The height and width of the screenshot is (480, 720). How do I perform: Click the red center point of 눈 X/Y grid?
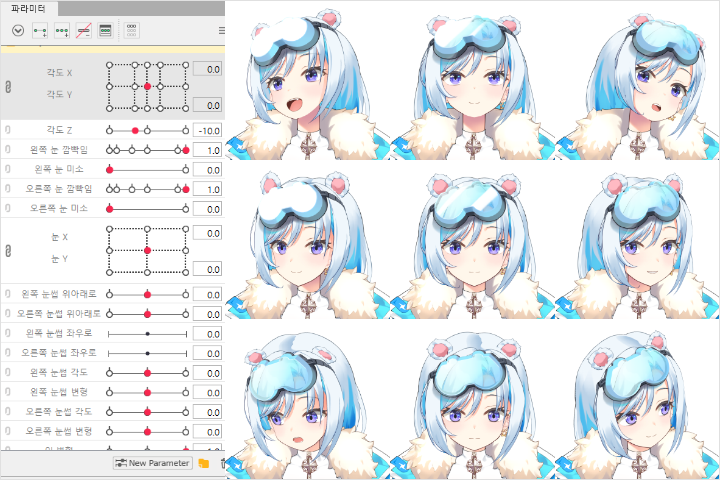147,250
